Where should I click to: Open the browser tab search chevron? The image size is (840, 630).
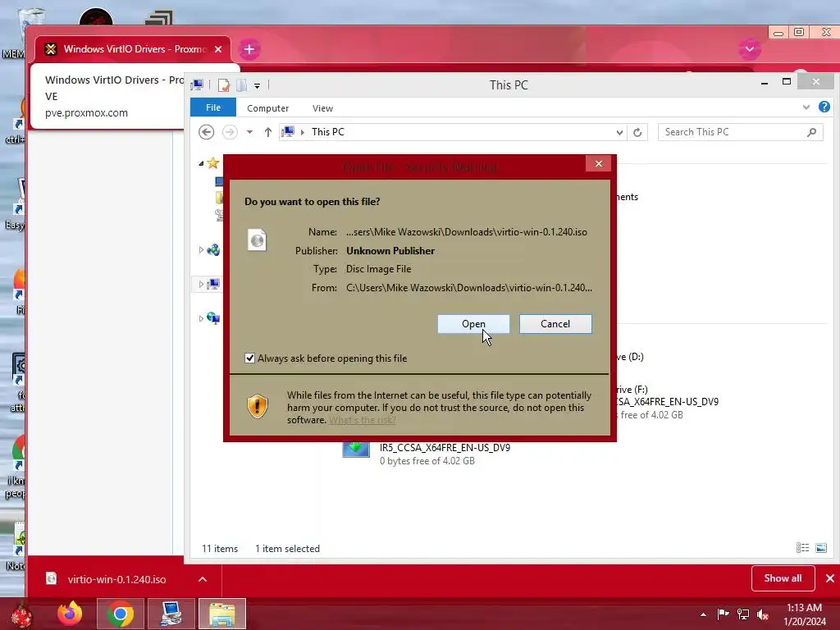point(750,49)
